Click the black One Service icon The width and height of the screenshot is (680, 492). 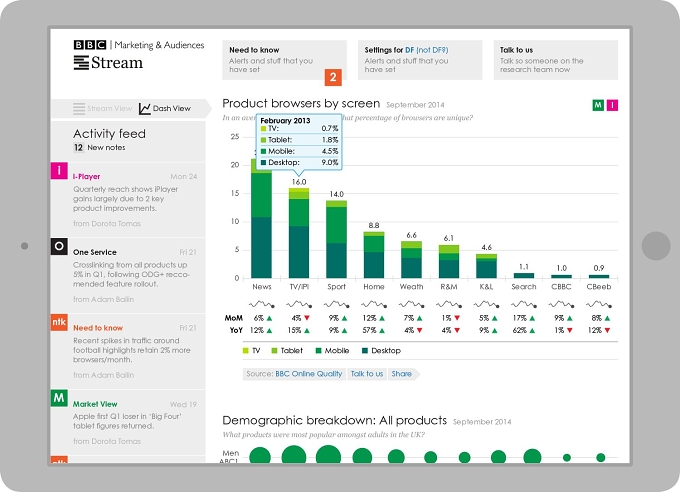pos(59,246)
